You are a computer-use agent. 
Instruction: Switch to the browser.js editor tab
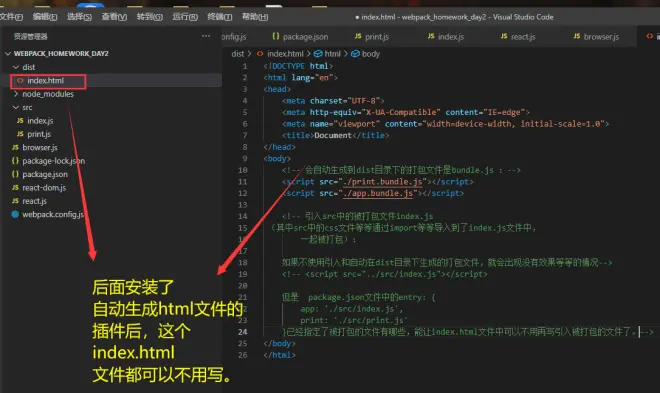click(x=596, y=37)
